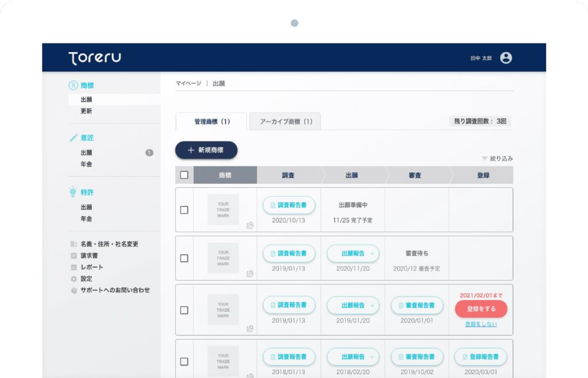Switch to the 管理商標 (1) tab
This screenshot has width=588, height=378.
pyautogui.click(x=211, y=121)
